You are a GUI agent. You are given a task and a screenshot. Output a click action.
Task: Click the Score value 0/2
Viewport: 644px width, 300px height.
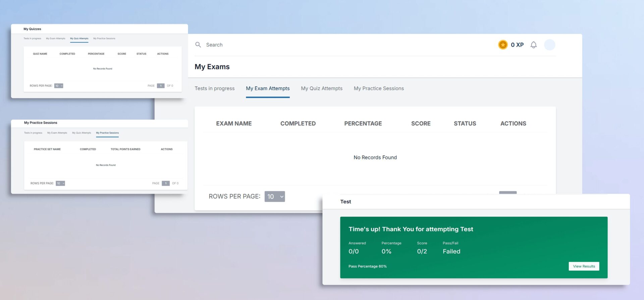pos(422,251)
